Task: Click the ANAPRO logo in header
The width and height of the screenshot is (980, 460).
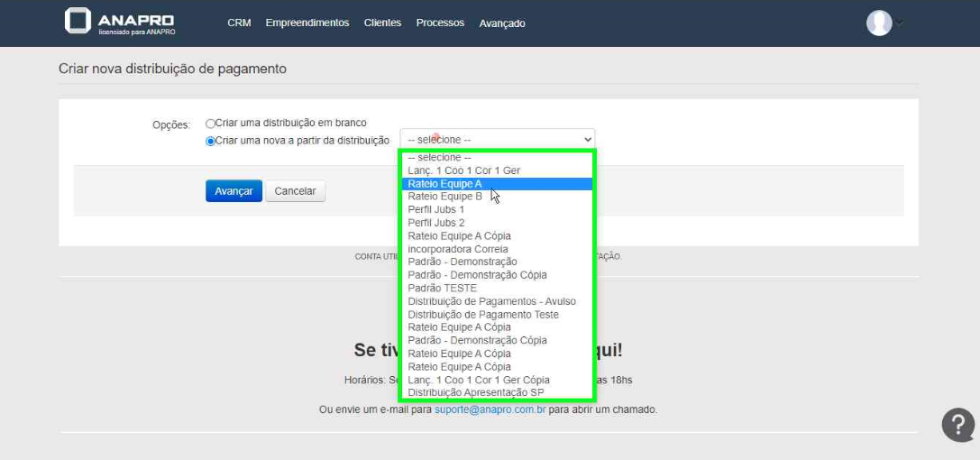Action: tap(120, 23)
